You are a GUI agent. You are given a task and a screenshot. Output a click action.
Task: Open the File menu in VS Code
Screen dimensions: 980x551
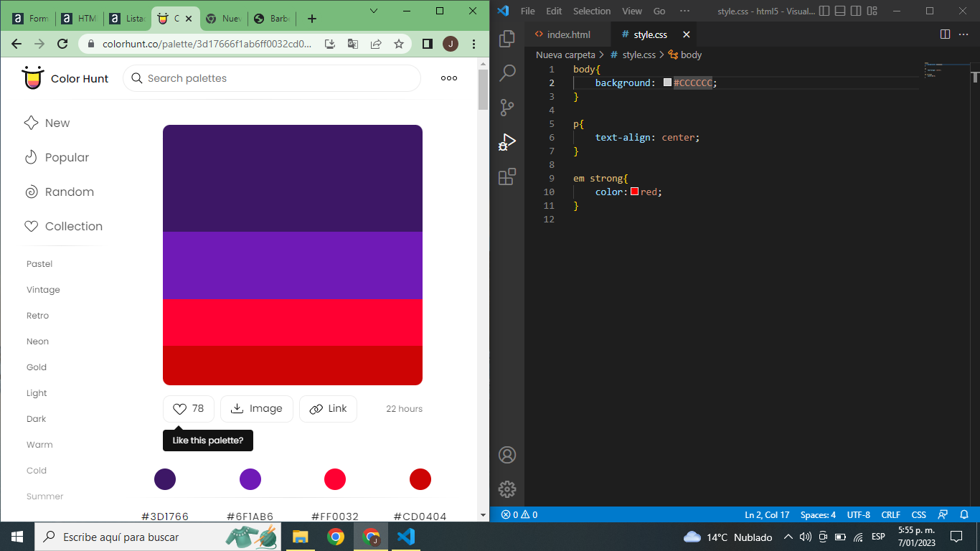click(528, 11)
